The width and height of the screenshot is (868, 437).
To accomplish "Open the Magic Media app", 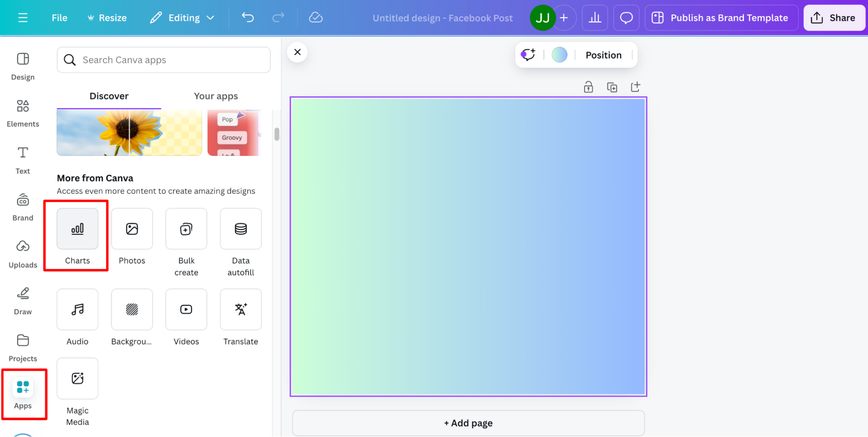I will click(77, 392).
